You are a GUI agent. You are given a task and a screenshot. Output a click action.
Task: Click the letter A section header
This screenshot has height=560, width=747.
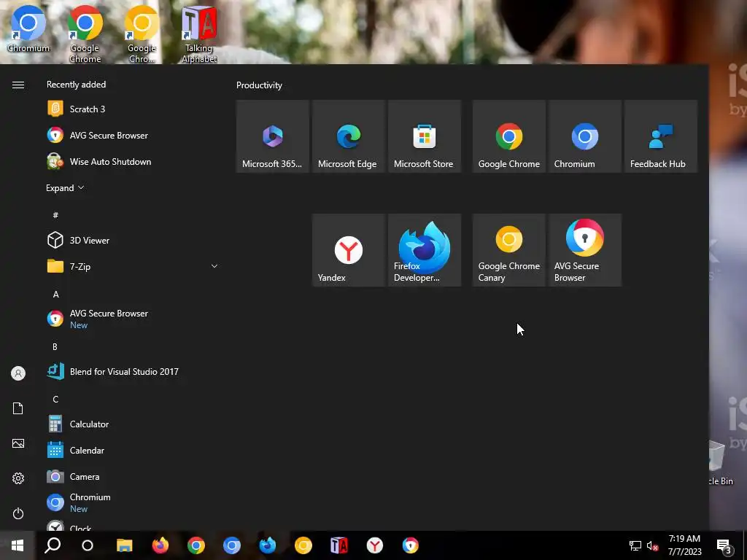pos(55,295)
